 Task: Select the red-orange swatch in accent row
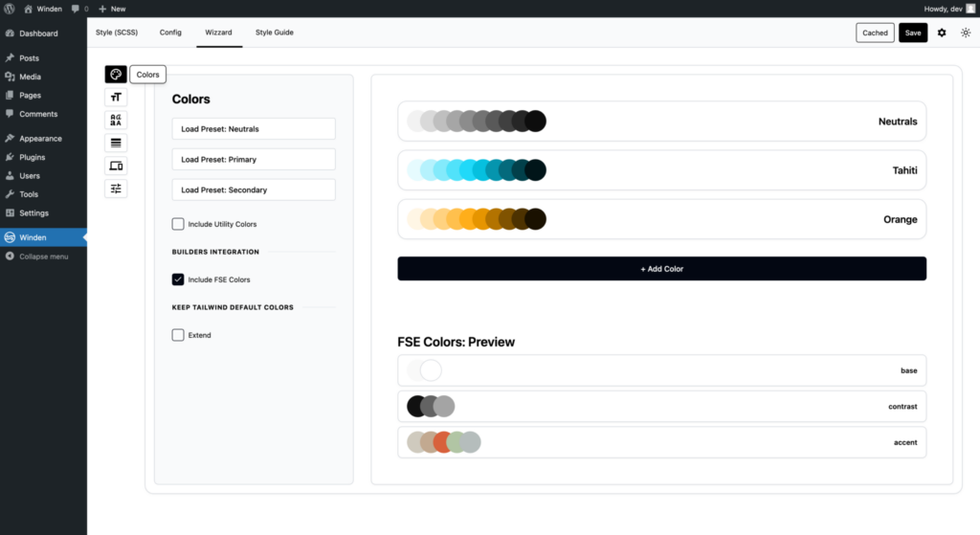(442, 442)
